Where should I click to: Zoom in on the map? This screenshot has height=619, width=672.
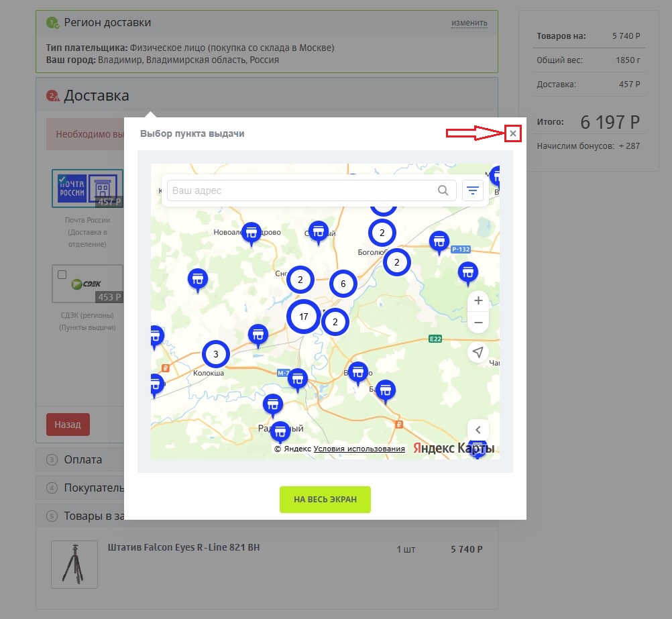point(478,300)
